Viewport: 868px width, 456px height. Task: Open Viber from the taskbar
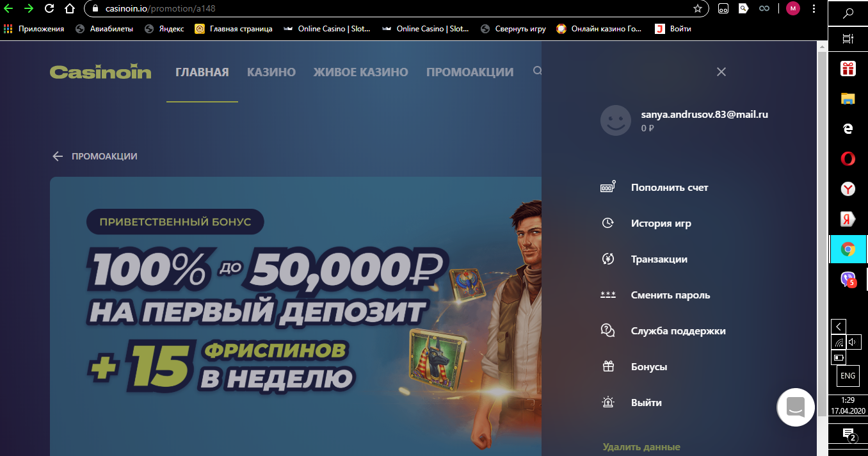coord(848,279)
